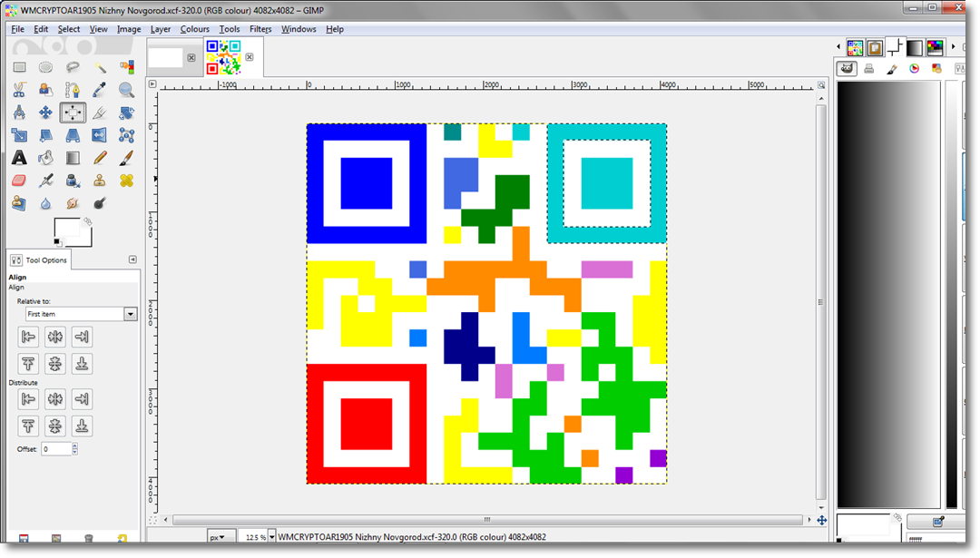The height and width of the screenshot is (558, 980).
Task: Select the Rectangle Select tool
Action: point(19,67)
